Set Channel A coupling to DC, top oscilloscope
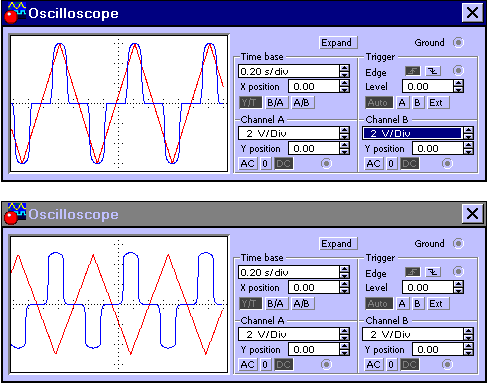This screenshot has height=385, width=489. (x=284, y=164)
